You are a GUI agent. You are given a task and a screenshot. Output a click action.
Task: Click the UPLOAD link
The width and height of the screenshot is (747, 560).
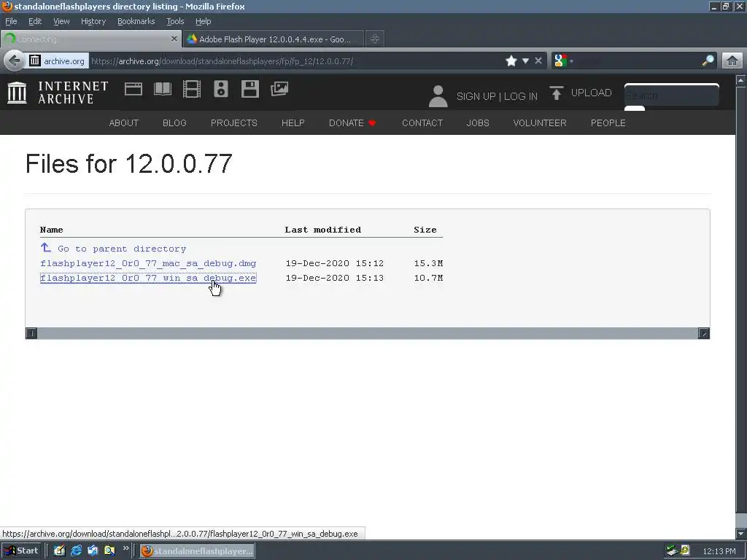tap(591, 93)
